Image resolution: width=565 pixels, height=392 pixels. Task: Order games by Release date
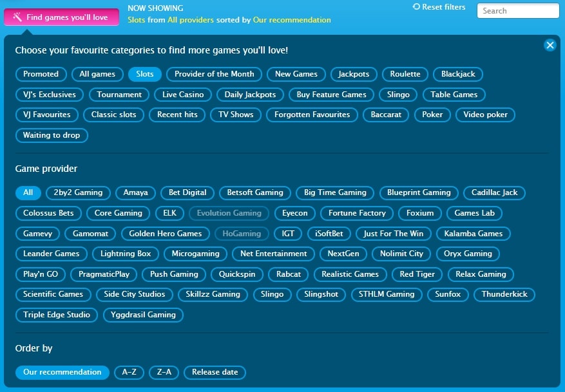215,372
